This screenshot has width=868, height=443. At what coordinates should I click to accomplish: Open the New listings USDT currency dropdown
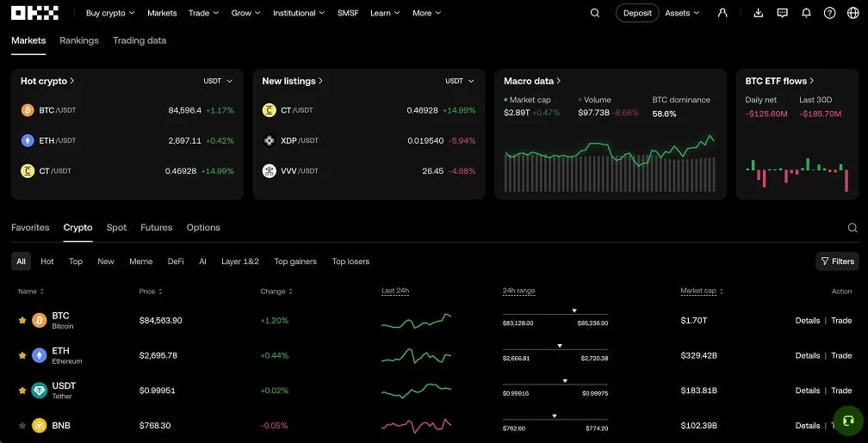click(460, 81)
